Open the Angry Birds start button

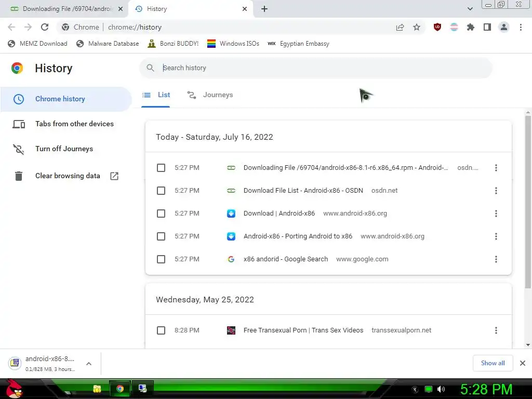point(14,389)
